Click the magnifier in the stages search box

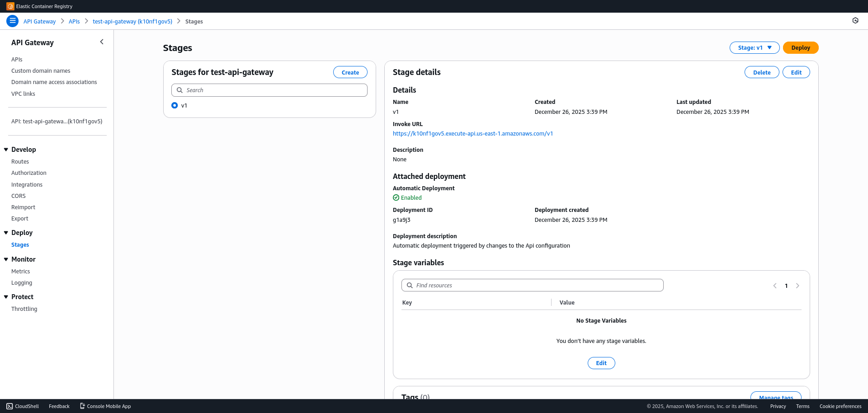[x=180, y=90]
